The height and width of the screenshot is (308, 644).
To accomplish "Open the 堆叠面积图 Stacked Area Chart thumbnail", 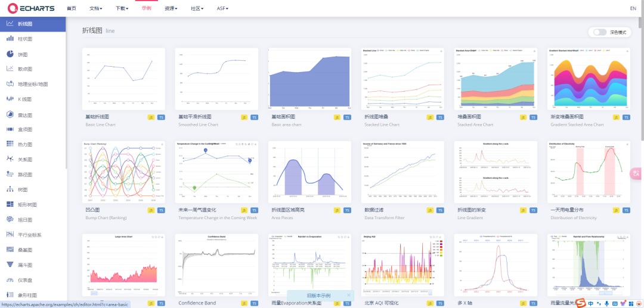I will 496,79.
